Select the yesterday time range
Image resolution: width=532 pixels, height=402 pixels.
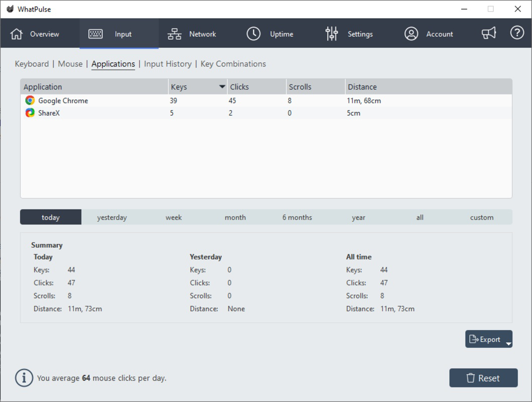(x=112, y=217)
